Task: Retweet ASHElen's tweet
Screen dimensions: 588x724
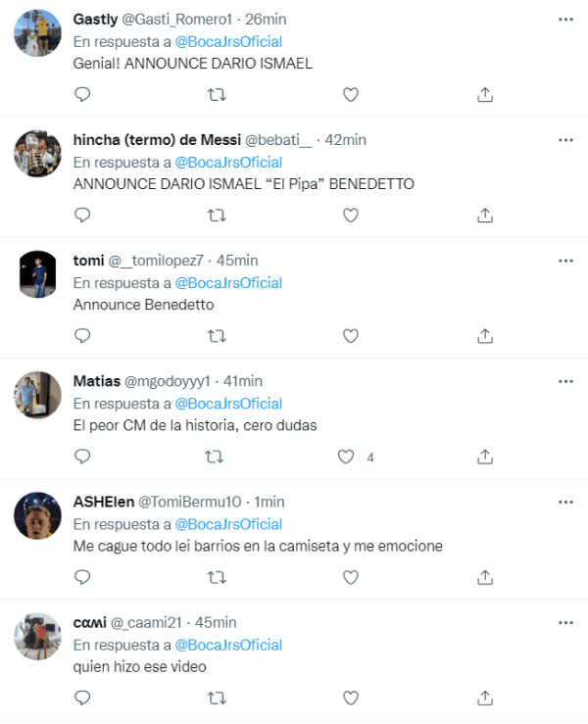Action: point(217,577)
